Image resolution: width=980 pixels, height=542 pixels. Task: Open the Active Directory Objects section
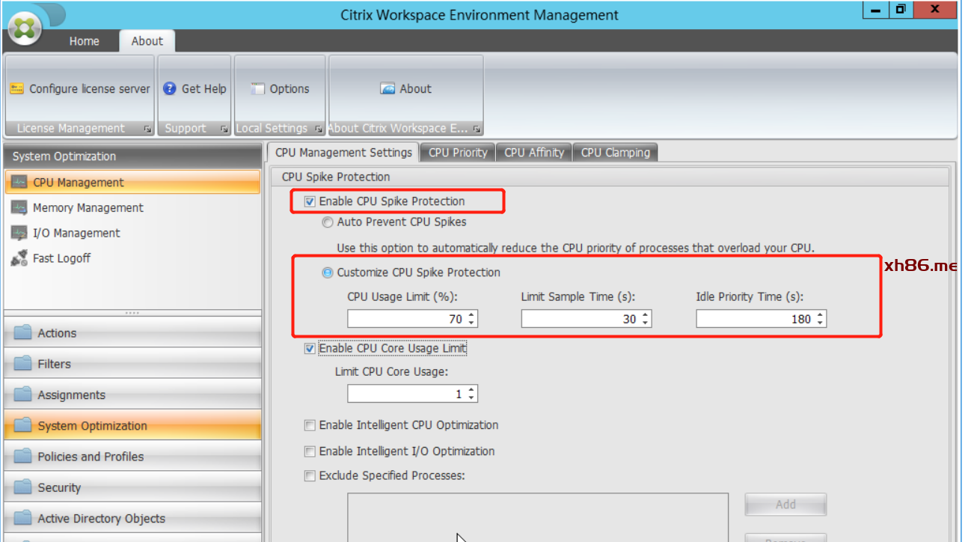(x=101, y=519)
